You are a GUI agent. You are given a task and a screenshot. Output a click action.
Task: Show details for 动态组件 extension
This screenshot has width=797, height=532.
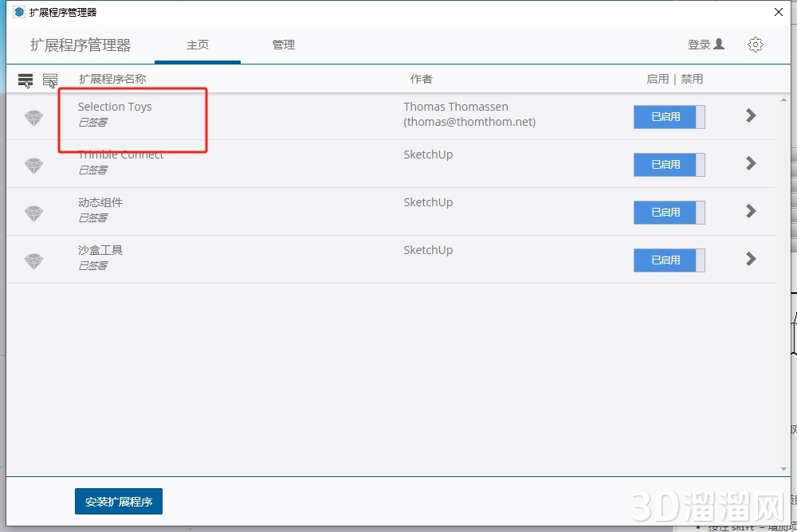pyautogui.click(x=750, y=211)
